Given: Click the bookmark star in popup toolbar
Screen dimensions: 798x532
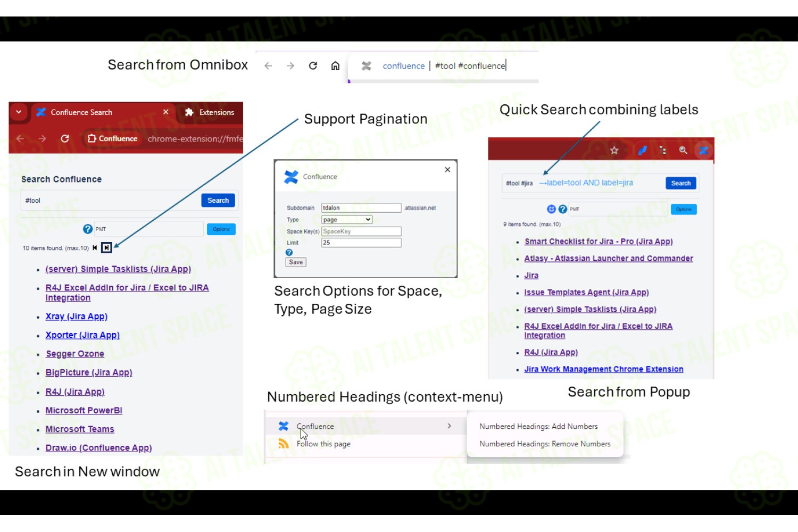Looking at the screenshot, I should [614, 151].
